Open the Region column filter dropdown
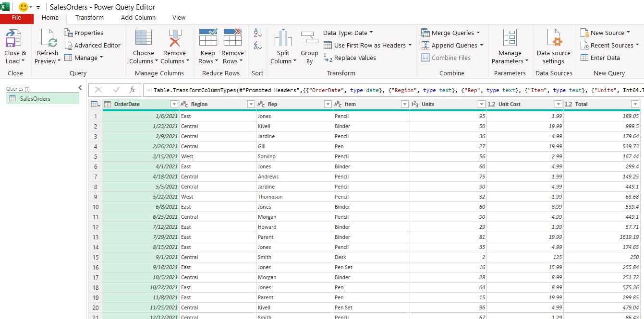Screen dimensions: 644x319 (251, 104)
